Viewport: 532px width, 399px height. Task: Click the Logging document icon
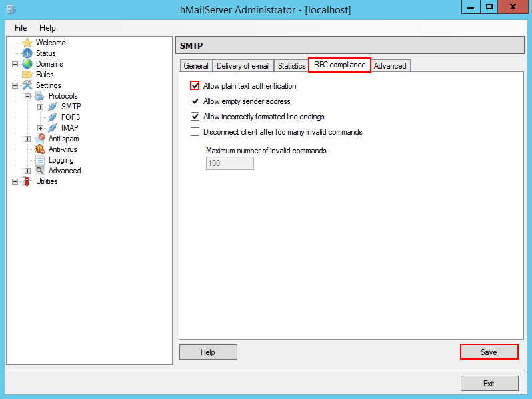[40, 160]
